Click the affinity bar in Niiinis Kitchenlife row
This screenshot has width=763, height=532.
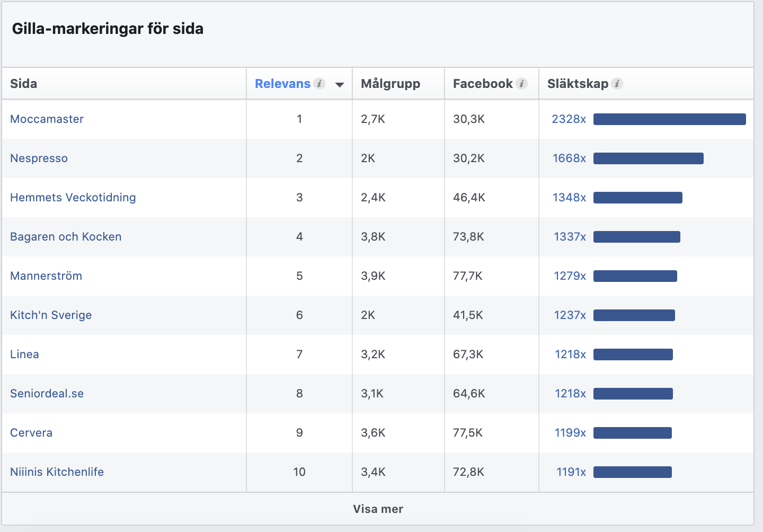click(632, 472)
